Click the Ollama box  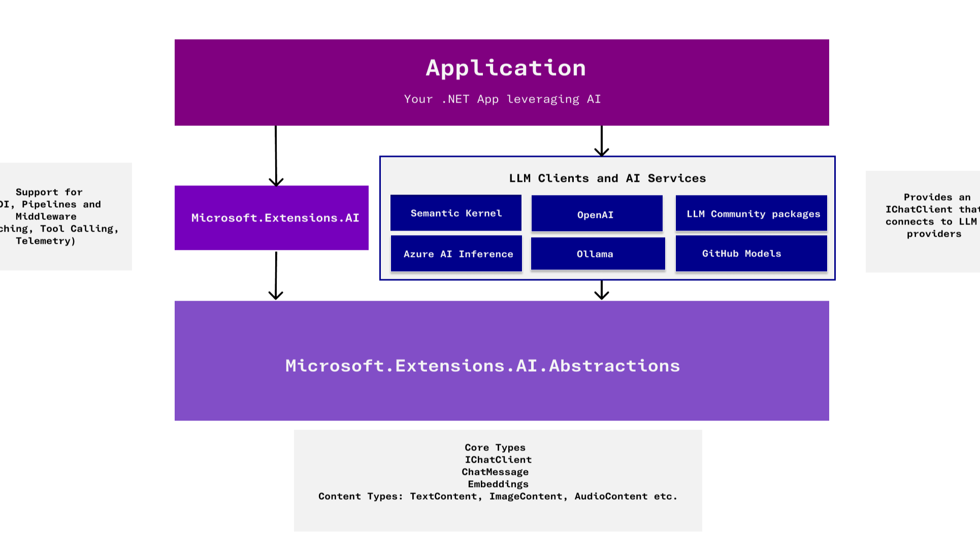tap(598, 253)
